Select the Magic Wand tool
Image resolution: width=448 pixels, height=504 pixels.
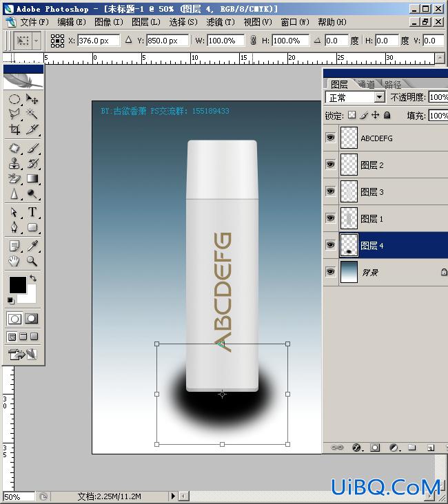click(x=32, y=114)
